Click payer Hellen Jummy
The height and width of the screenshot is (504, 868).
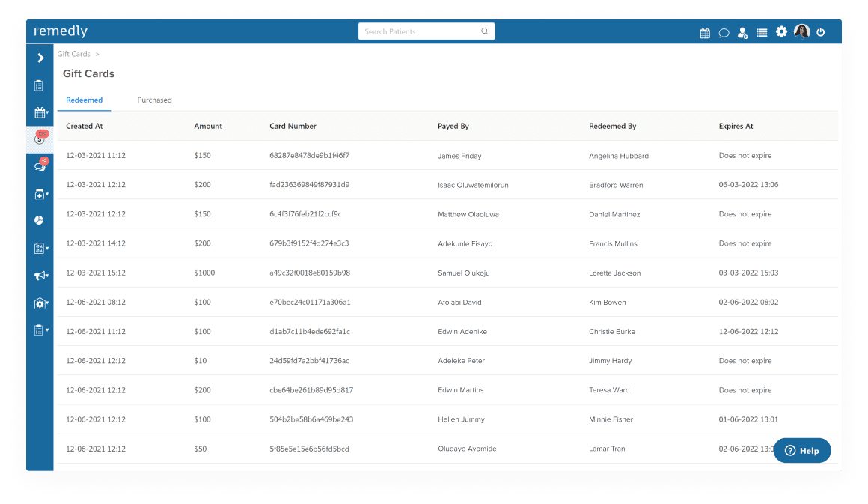(461, 420)
